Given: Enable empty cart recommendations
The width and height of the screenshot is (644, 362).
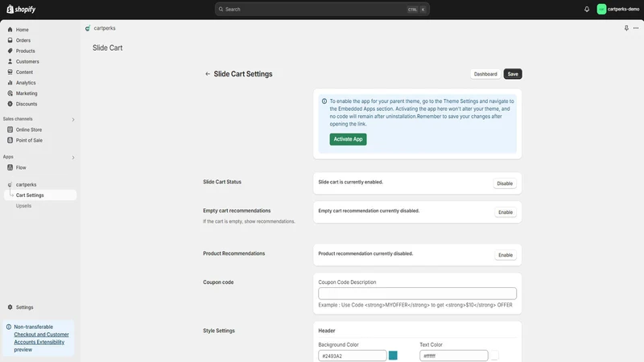Looking at the screenshot, I should click(x=506, y=212).
